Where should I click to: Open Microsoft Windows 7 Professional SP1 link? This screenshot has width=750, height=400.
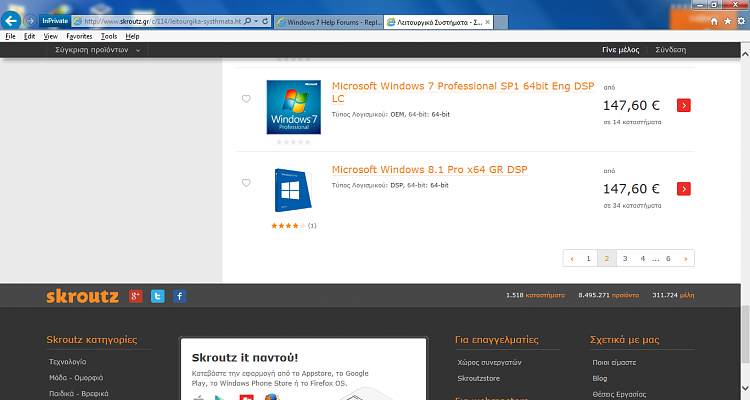pos(463,92)
